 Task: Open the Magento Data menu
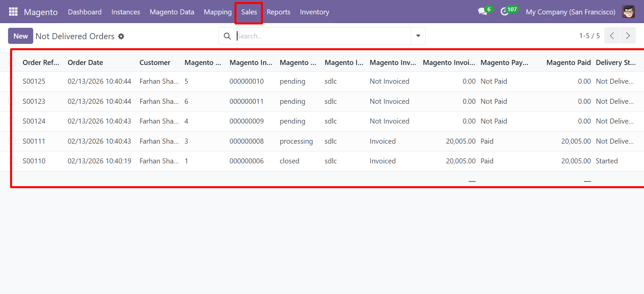click(x=172, y=12)
